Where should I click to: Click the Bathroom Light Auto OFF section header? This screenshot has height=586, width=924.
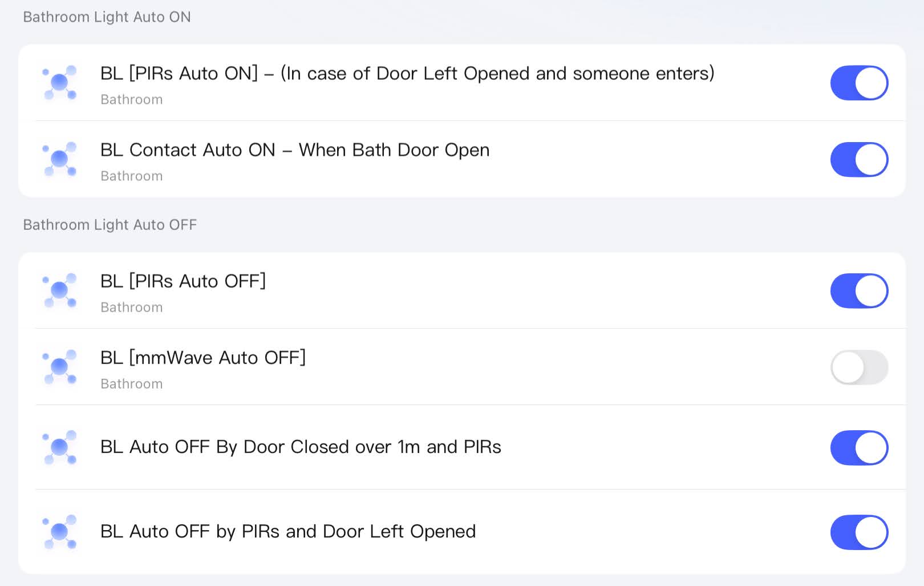pos(110,225)
